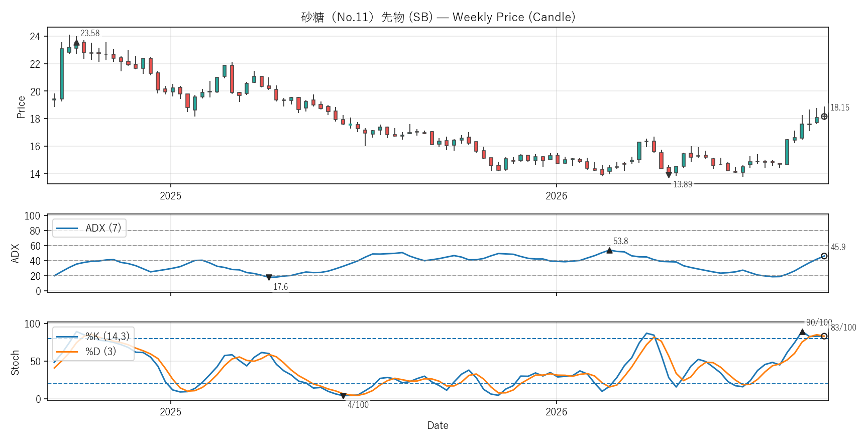Select the up-triangle marker at the price high
868x441 pixels.
[76, 43]
